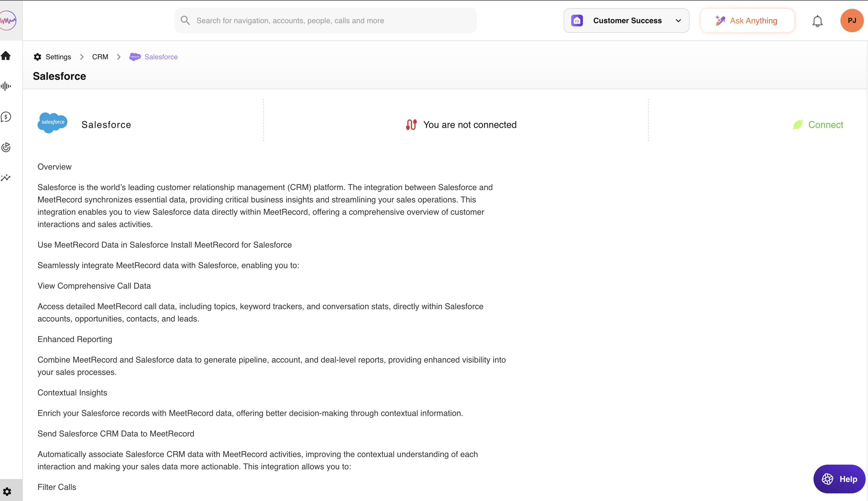Open the Home icon in the sidebar

tap(6, 56)
